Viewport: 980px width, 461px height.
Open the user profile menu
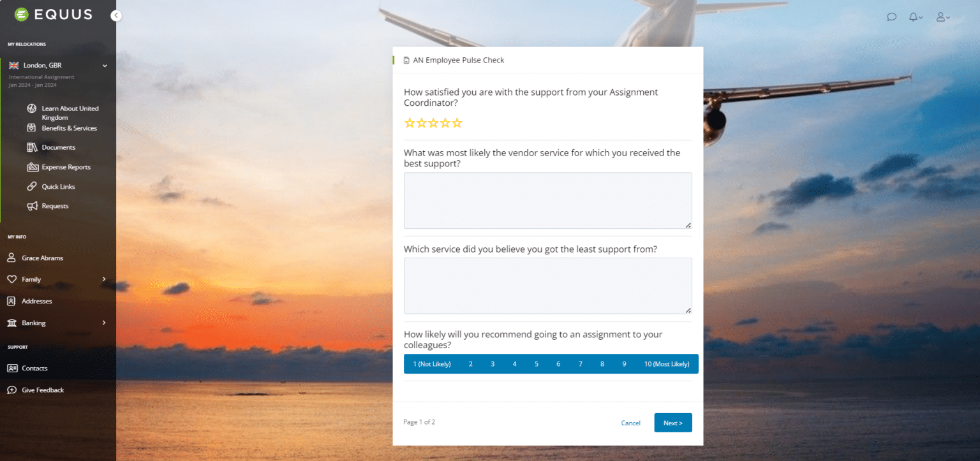[x=940, y=17]
